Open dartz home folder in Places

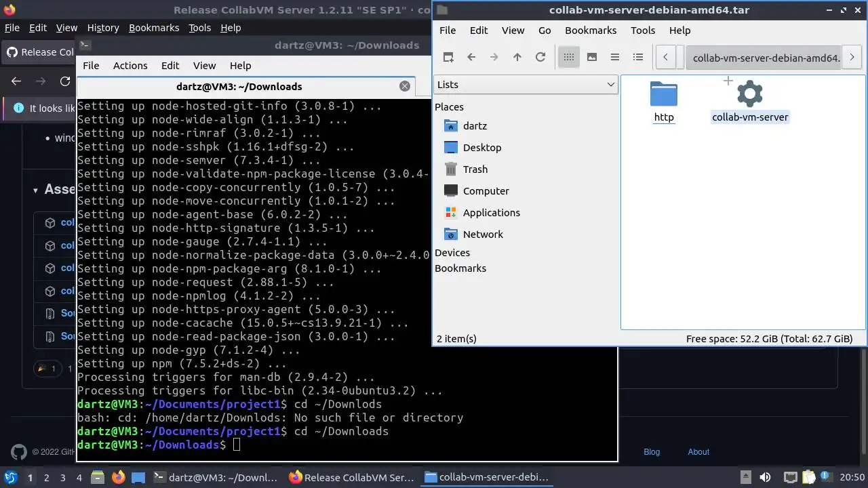tap(475, 126)
